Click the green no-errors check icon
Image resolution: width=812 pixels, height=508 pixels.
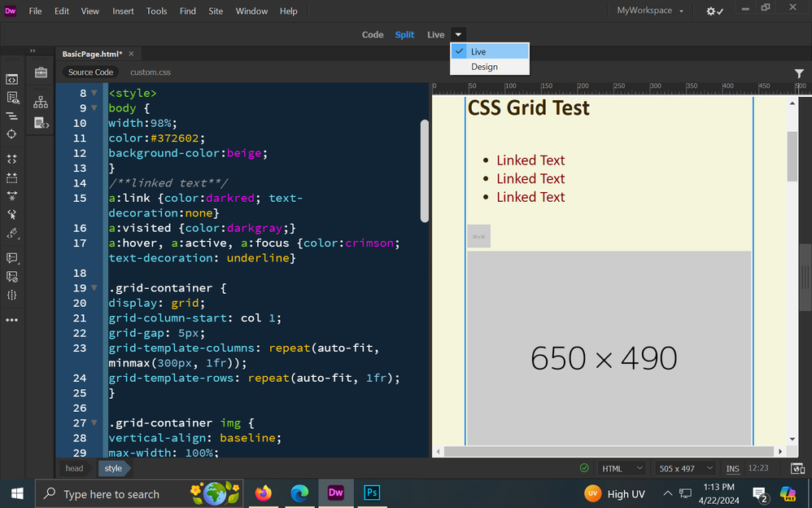point(584,468)
